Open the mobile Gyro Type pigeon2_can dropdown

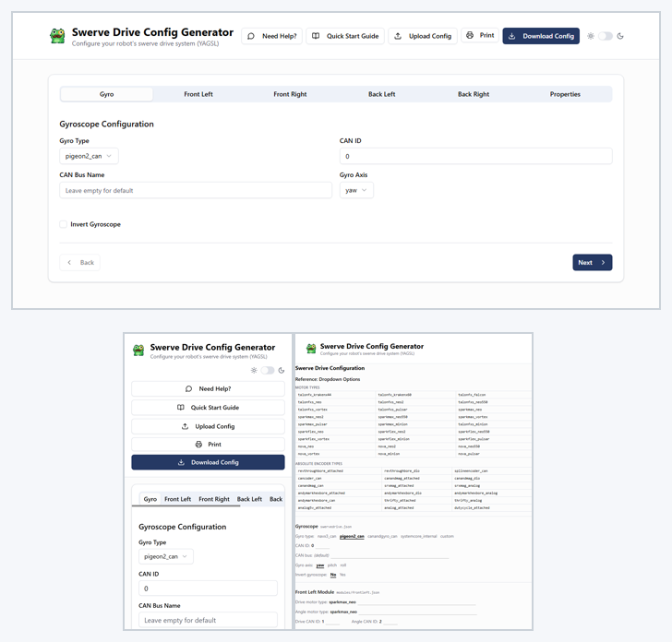tap(166, 556)
